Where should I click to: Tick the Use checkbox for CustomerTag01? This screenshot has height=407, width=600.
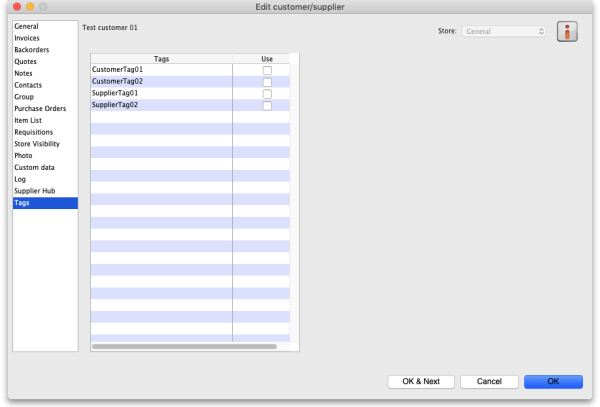pyautogui.click(x=267, y=71)
